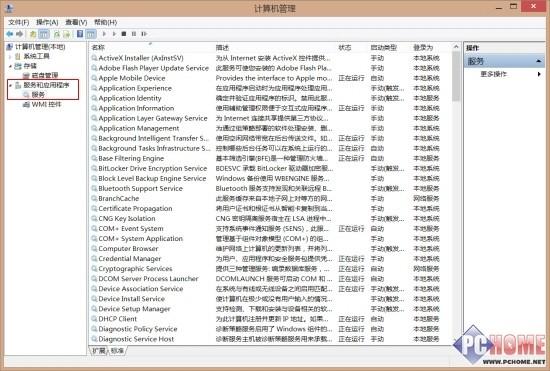Toggle the Show/Hide Console Tree toolbar icon
This screenshot has width=550, height=371.
43,34
